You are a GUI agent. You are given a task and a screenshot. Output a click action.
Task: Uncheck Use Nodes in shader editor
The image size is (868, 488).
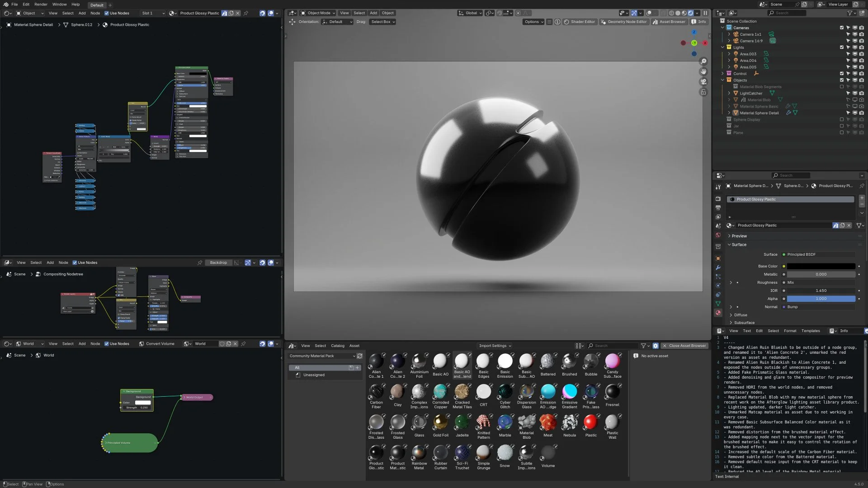[x=107, y=13]
